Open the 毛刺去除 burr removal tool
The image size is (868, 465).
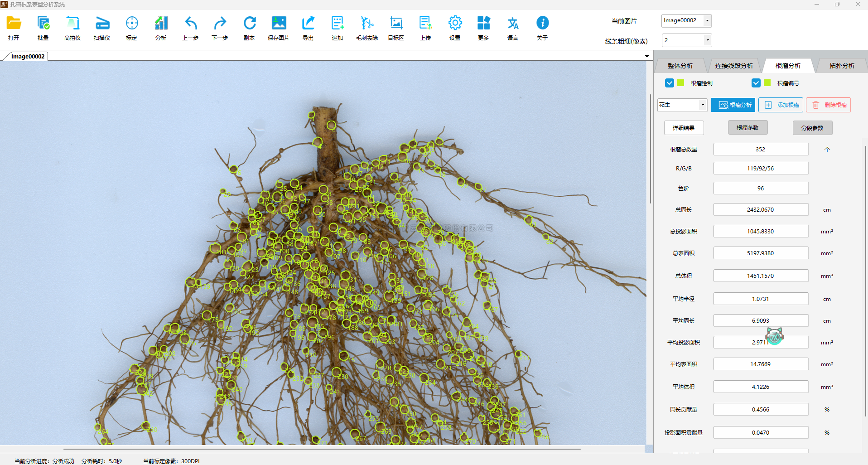pos(367,24)
